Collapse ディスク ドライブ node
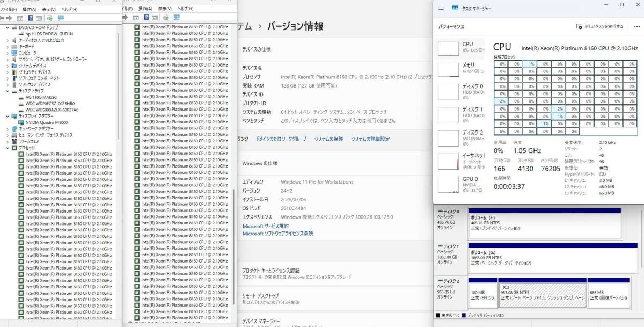Image resolution: width=644 pixels, height=327 pixels. pos(7,91)
